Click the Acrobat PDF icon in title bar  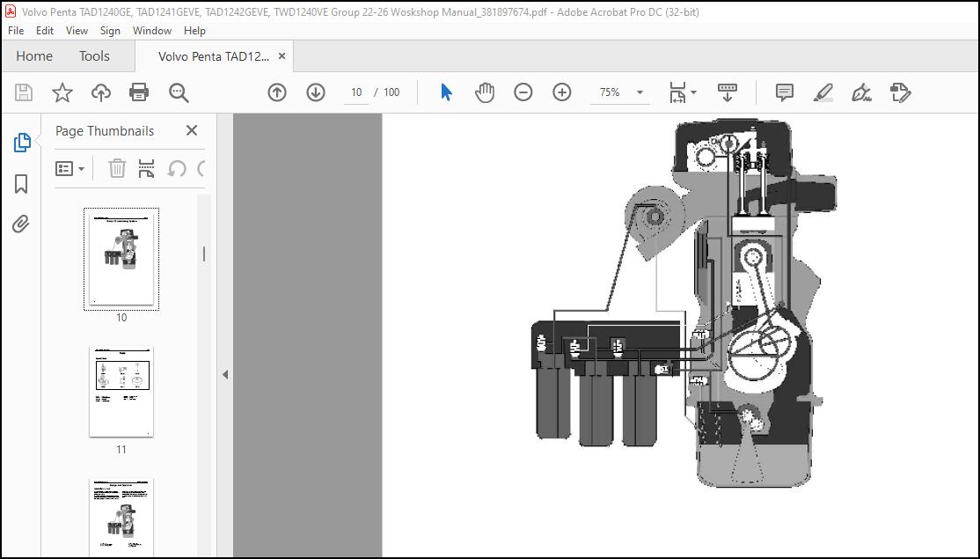pos(10,11)
